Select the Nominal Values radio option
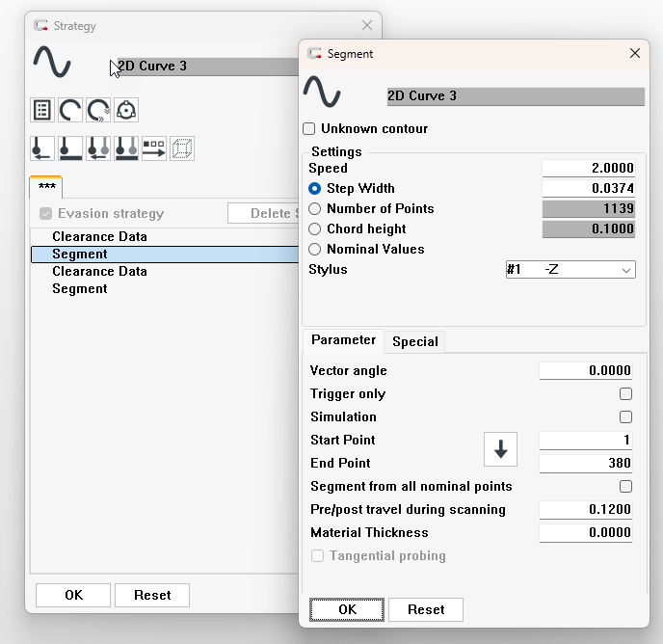 (314, 250)
